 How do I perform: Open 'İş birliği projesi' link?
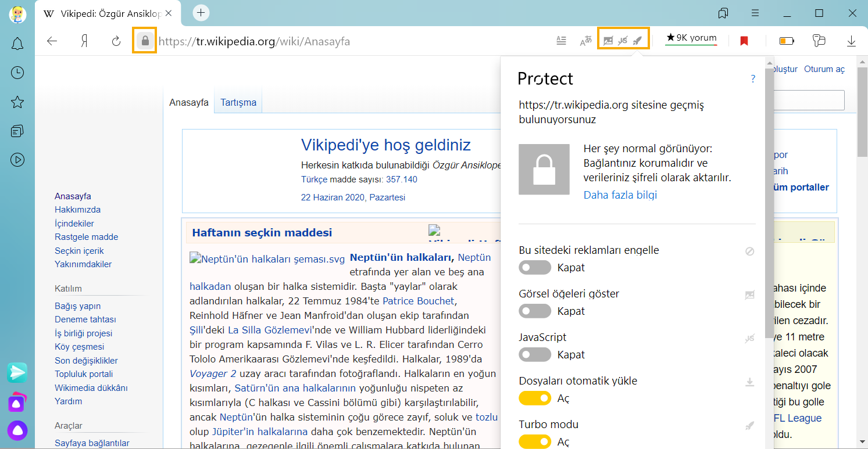click(84, 333)
